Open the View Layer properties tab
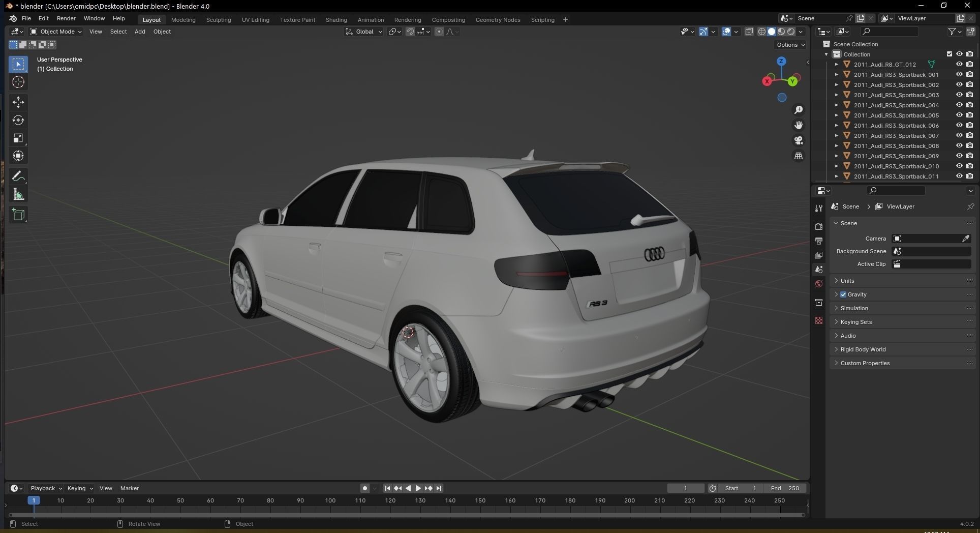 [x=818, y=255]
